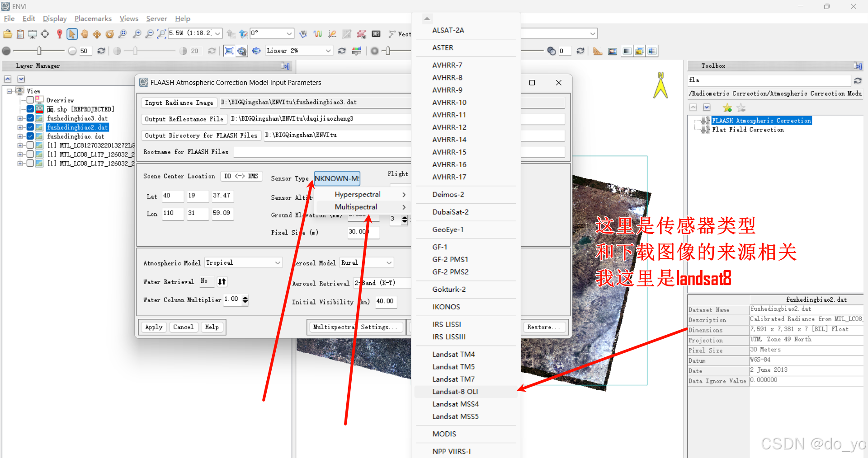868x458 pixels.
Task: Expand the fushedingbiao3.dat tree node
Action: point(20,118)
